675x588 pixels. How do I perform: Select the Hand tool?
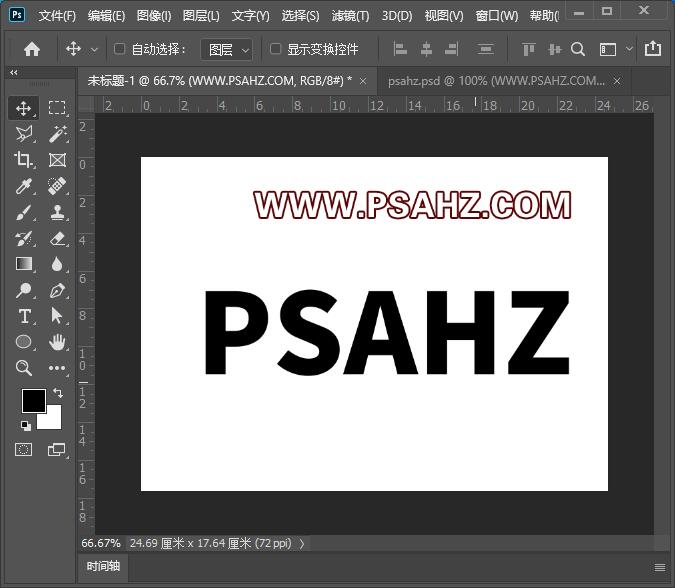(57, 342)
